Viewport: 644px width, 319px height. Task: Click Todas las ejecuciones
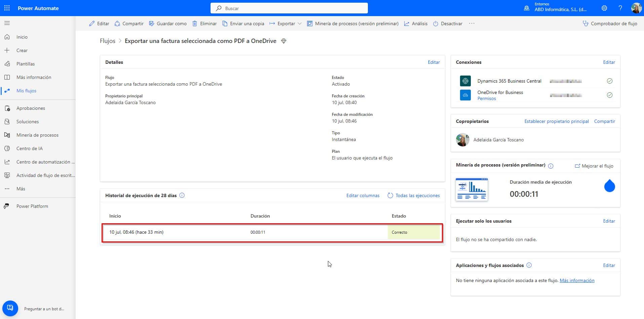click(414, 195)
